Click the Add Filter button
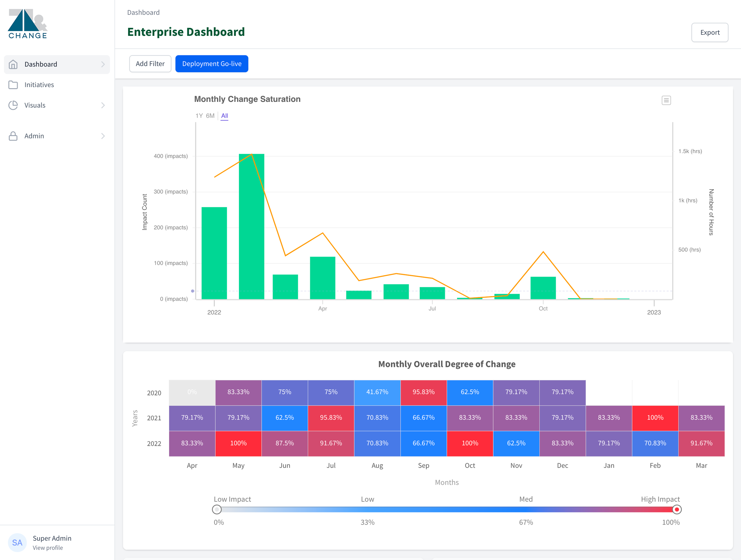 (150, 64)
